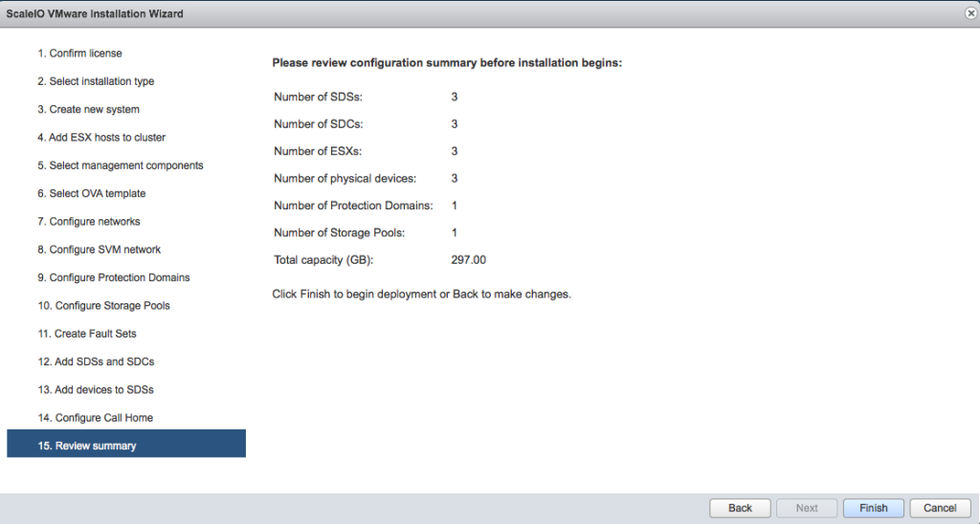
Task: Close the ScaleIO installation wizard dialog
Action: 970,13
